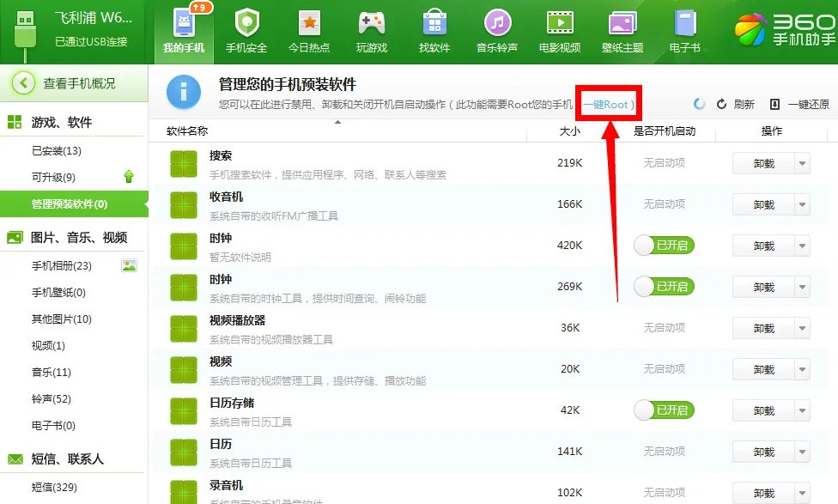Click the 一键Root link in the header

pyautogui.click(x=608, y=102)
